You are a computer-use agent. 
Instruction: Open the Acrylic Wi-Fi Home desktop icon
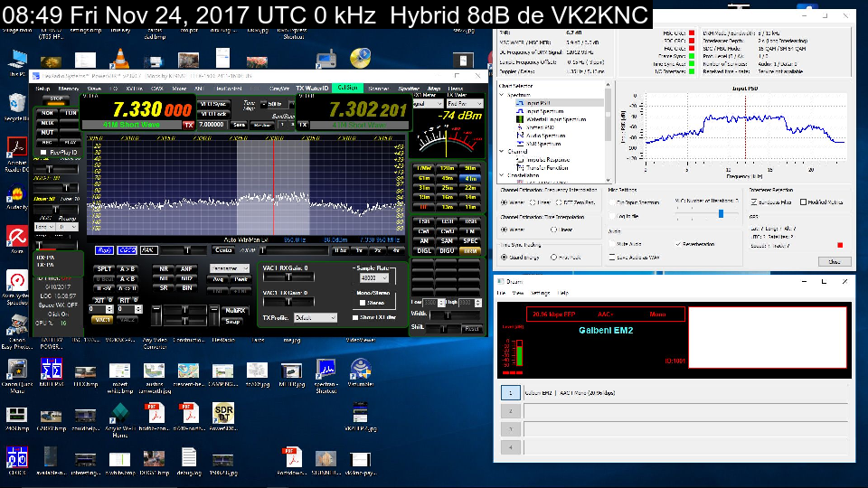click(119, 419)
